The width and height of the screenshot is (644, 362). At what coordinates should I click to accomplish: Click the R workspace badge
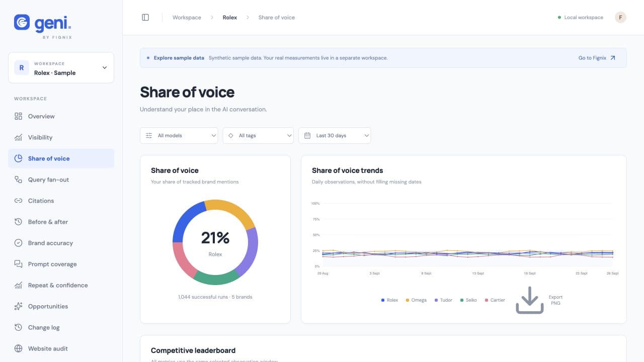pos(21,68)
